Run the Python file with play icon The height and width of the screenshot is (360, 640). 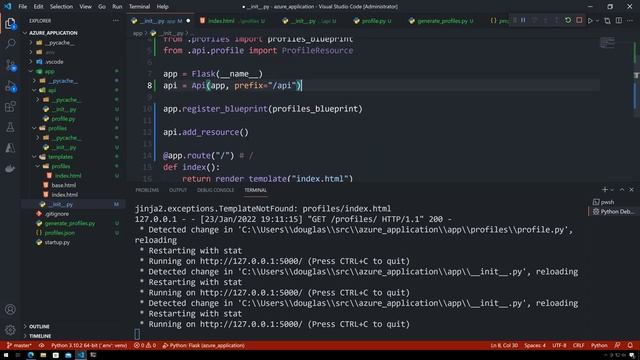point(590,21)
